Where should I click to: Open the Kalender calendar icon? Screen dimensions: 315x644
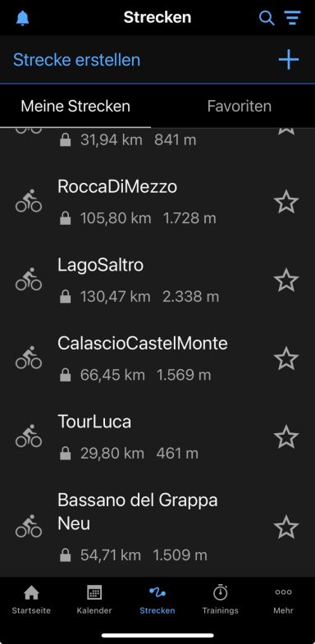point(94,600)
